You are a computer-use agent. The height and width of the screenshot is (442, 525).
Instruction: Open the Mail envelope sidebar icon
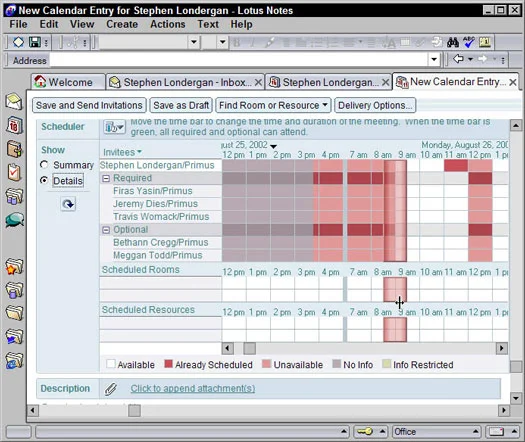[14, 101]
